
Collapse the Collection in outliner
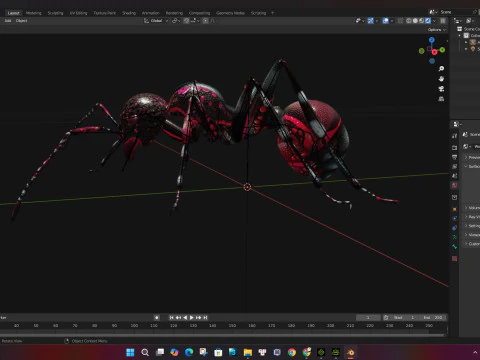tap(460, 36)
